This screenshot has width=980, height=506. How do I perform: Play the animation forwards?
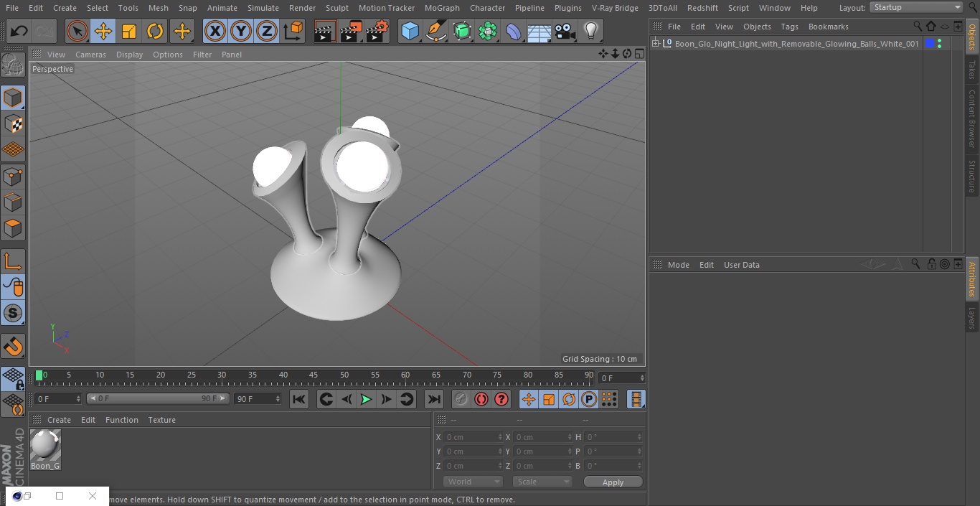pyautogui.click(x=366, y=399)
